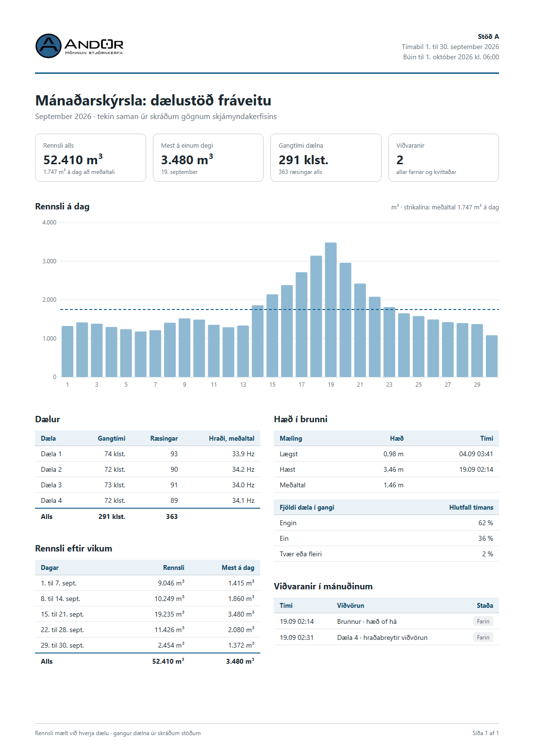The height and width of the screenshot is (756, 534).
Task: Click the '36 %' share value
Action: coord(485,538)
